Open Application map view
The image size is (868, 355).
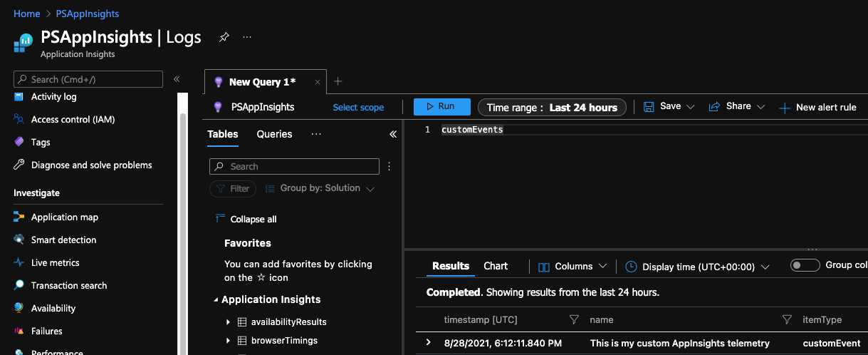click(64, 217)
